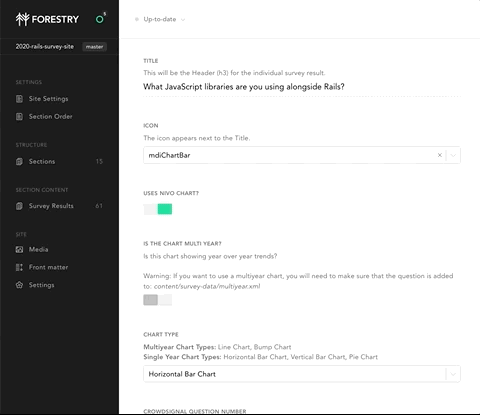Click the 2020-rails-survey-site name
This screenshot has height=415, width=480.
pos(45,47)
